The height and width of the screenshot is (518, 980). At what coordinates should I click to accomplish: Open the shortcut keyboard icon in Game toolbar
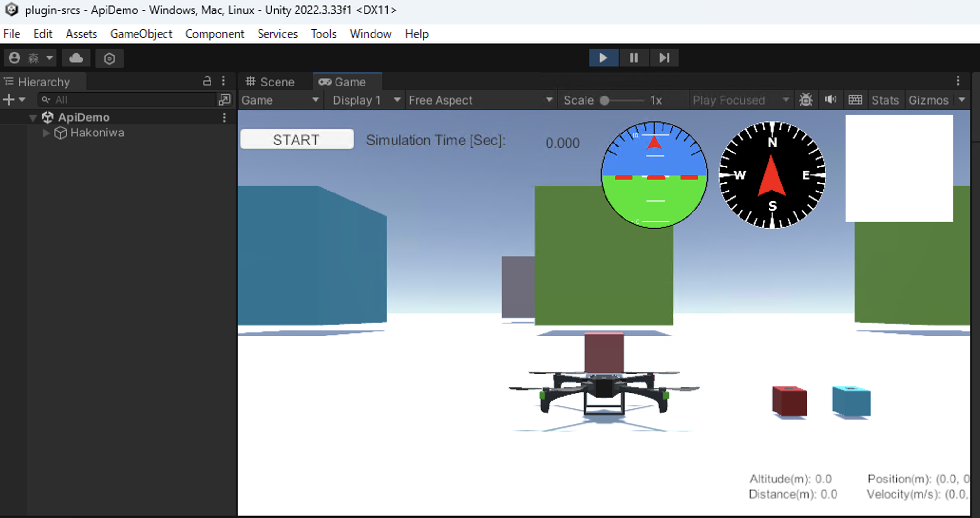pos(855,100)
